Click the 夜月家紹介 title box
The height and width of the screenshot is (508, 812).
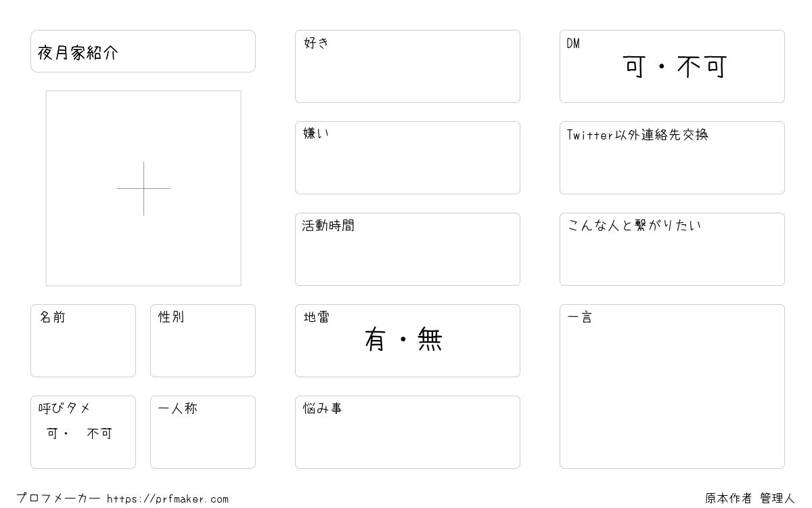point(143,51)
